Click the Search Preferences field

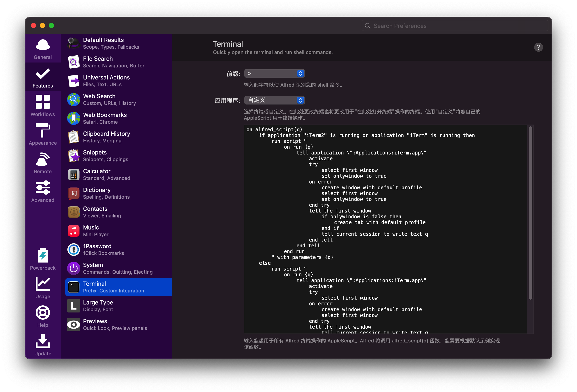click(455, 26)
